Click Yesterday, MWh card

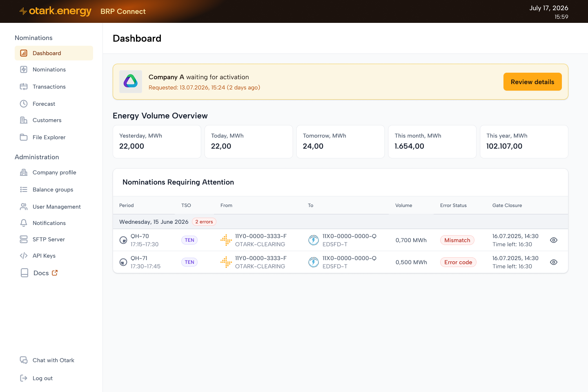click(157, 142)
